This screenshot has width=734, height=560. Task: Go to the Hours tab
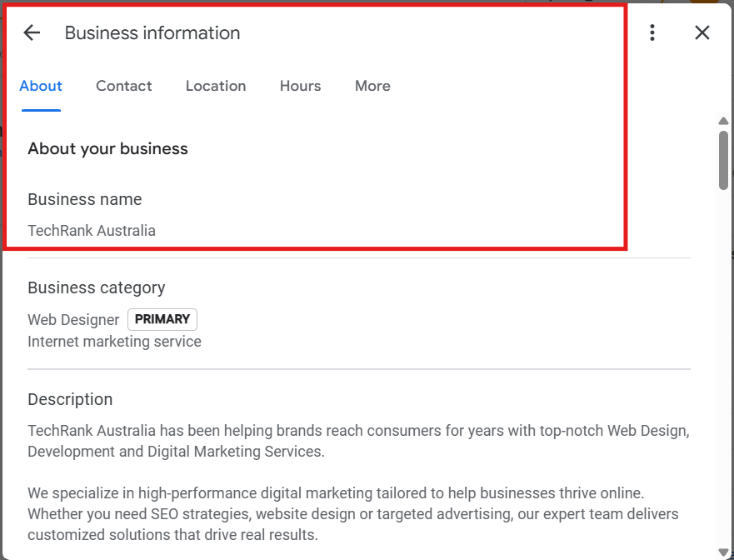(300, 86)
